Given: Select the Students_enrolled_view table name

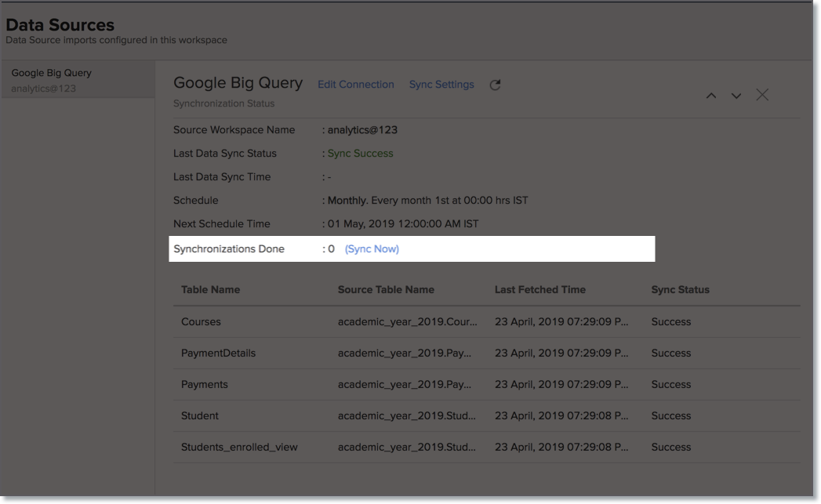Looking at the screenshot, I should point(239,448).
